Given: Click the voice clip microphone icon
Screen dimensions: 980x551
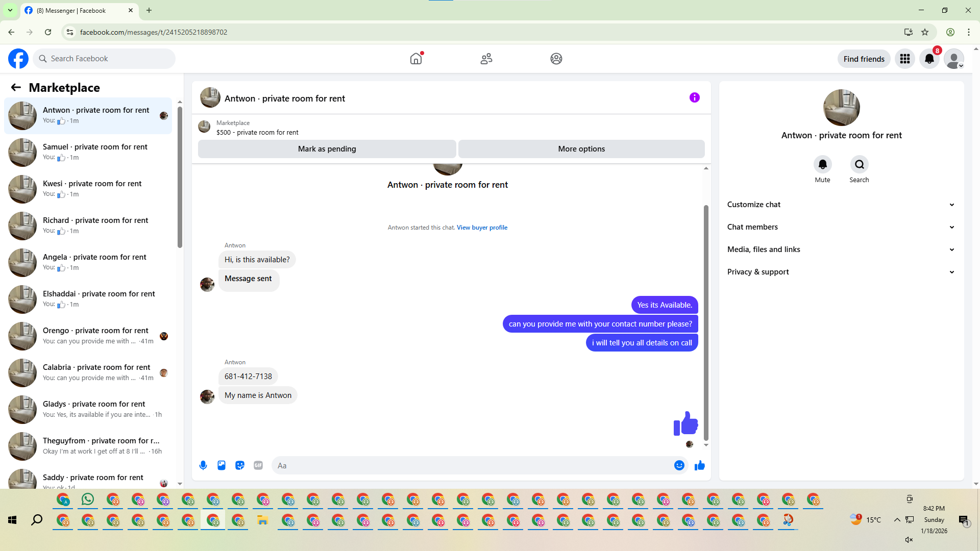Looking at the screenshot, I should pos(203,465).
